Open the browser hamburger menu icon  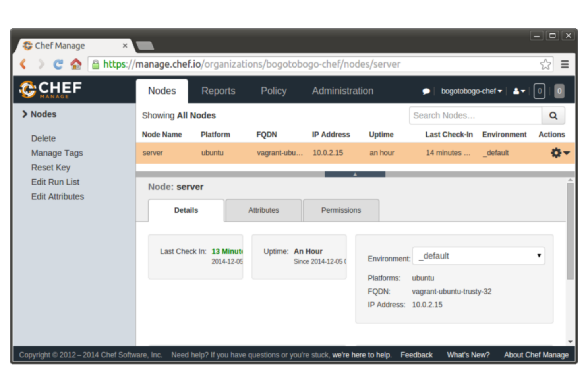coord(565,64)
